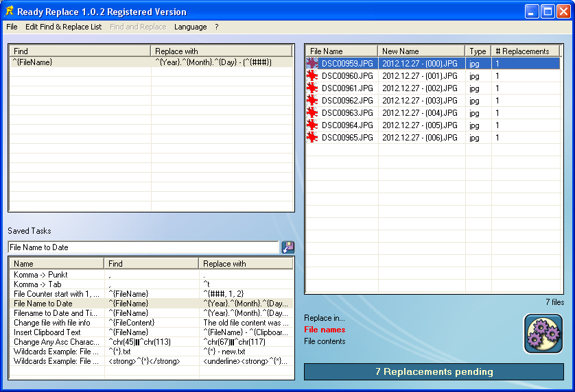
Task: Open the Language menu
Action: point(190,27)
